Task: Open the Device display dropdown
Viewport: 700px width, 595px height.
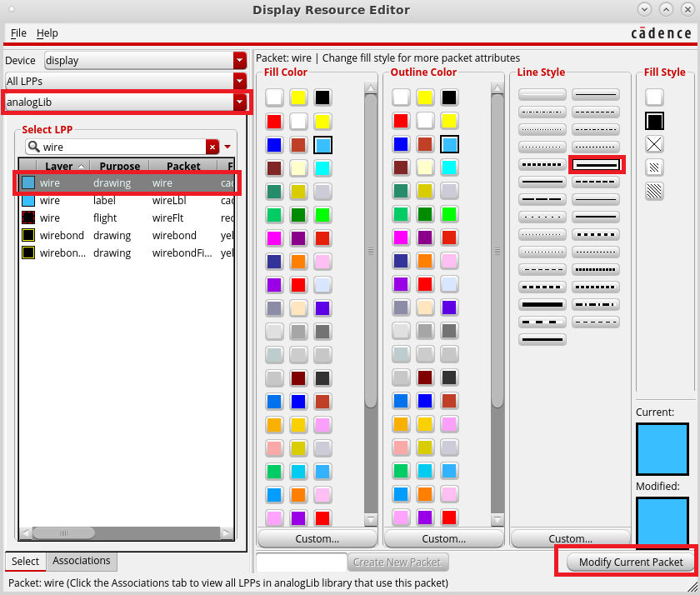Action: coord(146,60)
